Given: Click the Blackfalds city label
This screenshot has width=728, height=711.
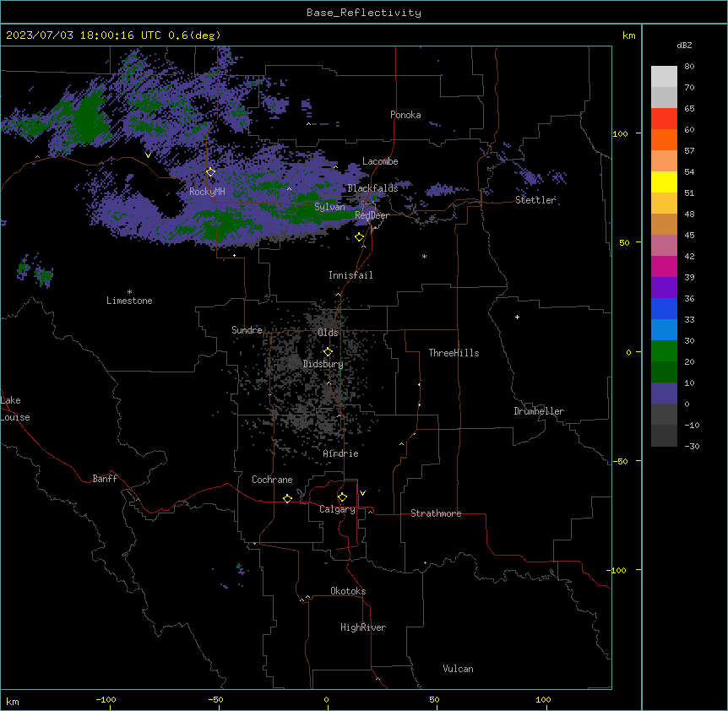Looking at the screenshot, I should click(372, 188).
